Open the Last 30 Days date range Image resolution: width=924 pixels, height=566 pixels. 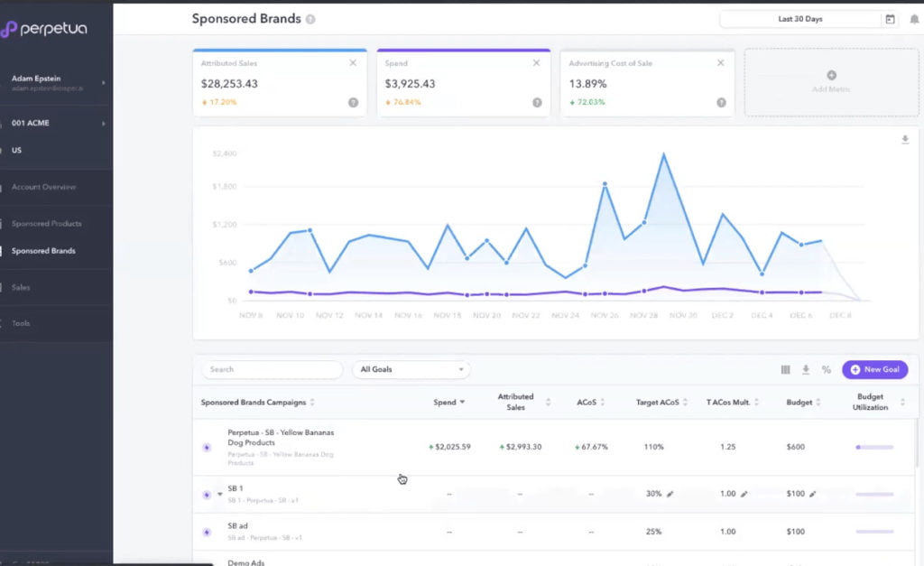[799, 19]
